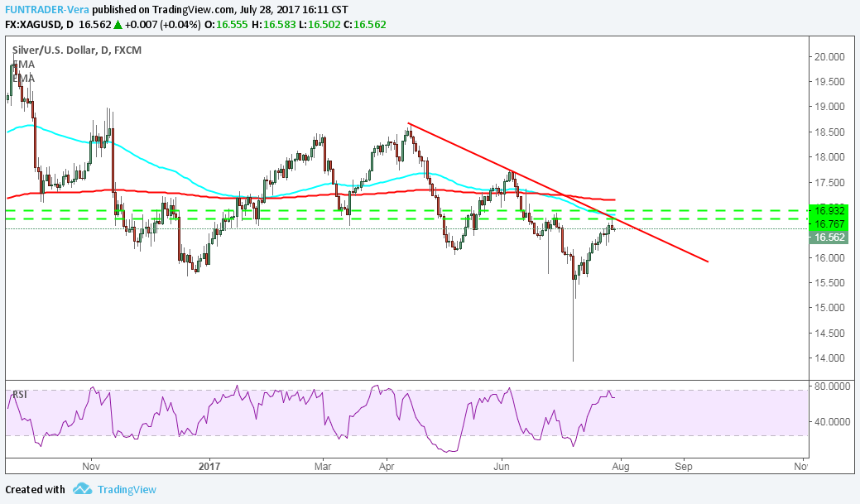
Task: Click the 16.000 price axis value
Action: (x=829, y=257)
